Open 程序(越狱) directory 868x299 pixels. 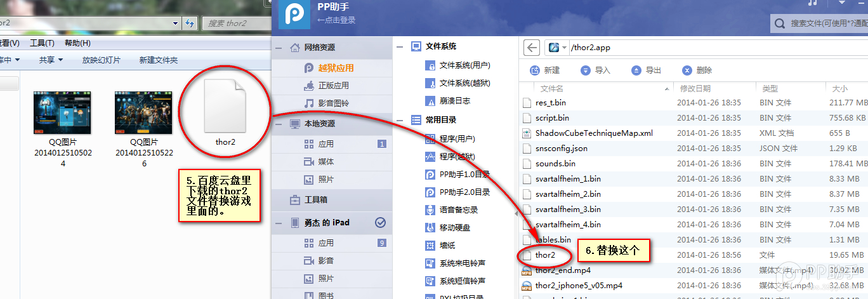click(x=457, y=156)
